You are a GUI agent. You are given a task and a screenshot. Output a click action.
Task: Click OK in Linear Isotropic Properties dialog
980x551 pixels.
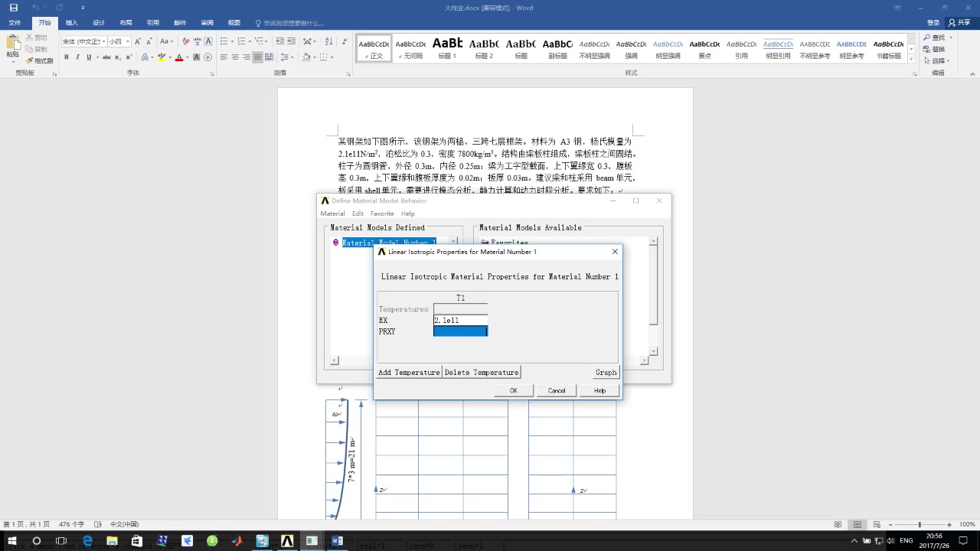513,390
